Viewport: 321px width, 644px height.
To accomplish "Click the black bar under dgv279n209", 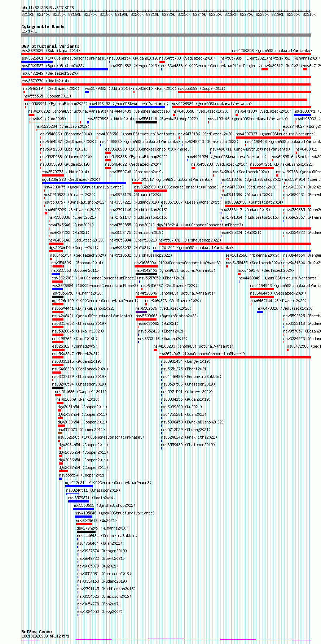I will pos(86,532).
